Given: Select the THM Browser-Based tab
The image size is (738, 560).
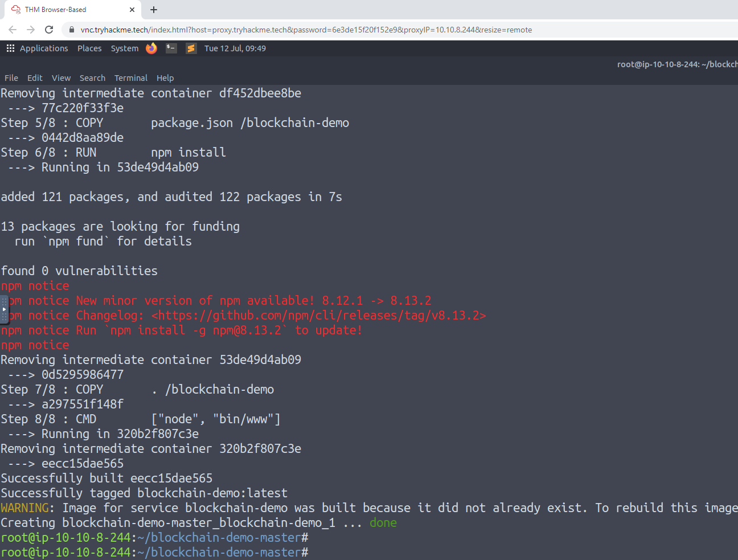Looking at the screenshot, I should 73,10.
